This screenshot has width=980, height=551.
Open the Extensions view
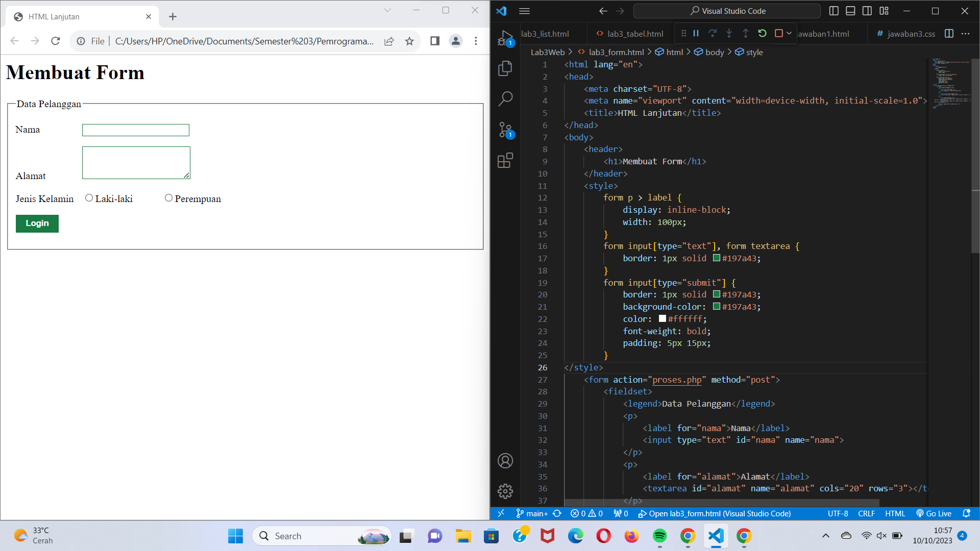[x=505, y=160]
